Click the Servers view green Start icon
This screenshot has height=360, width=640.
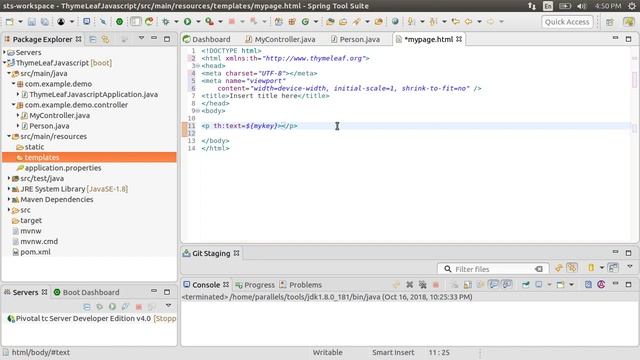tap(112, 307)
